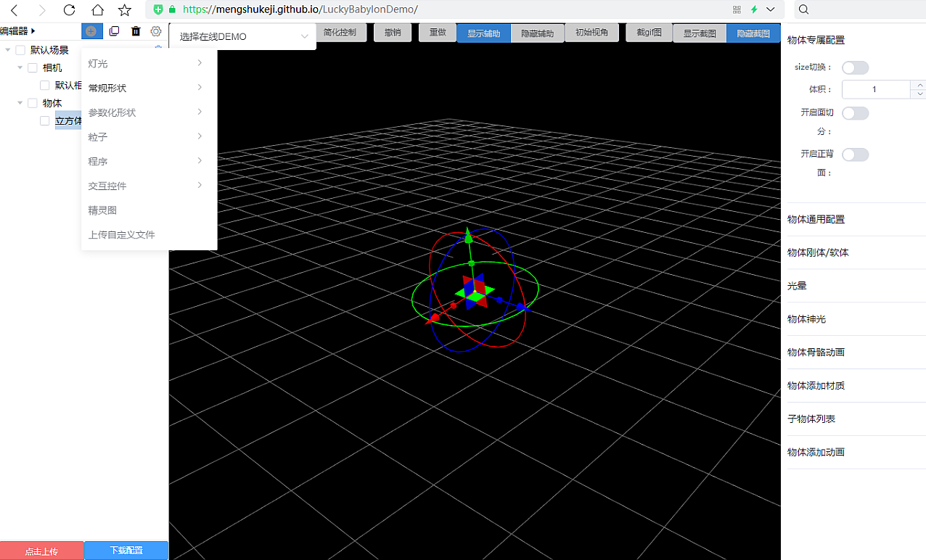
Task: Collapse the 物体专属配置 section
Action: tap(856, 40)
